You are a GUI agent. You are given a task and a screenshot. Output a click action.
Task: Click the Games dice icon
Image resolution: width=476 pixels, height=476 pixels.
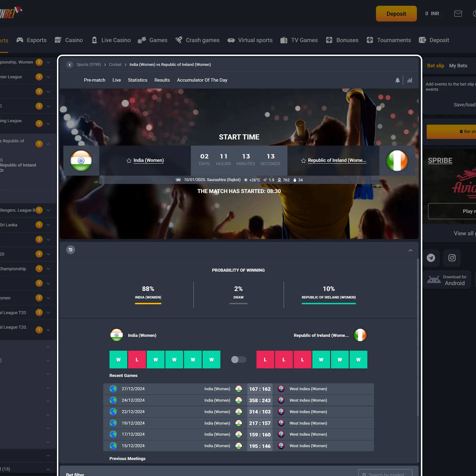click(142, 40)
